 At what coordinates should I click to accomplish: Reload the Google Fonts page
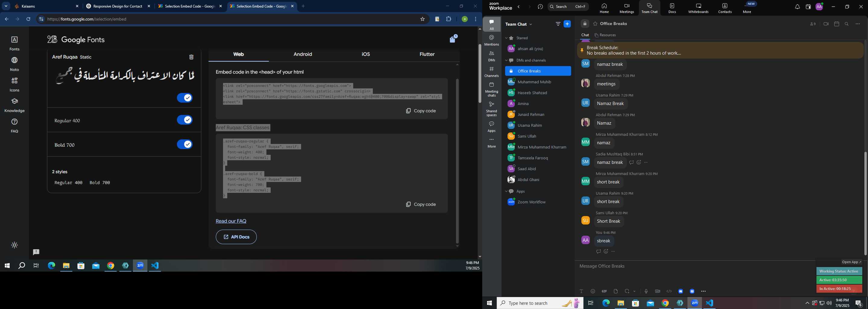click(29, 19)
